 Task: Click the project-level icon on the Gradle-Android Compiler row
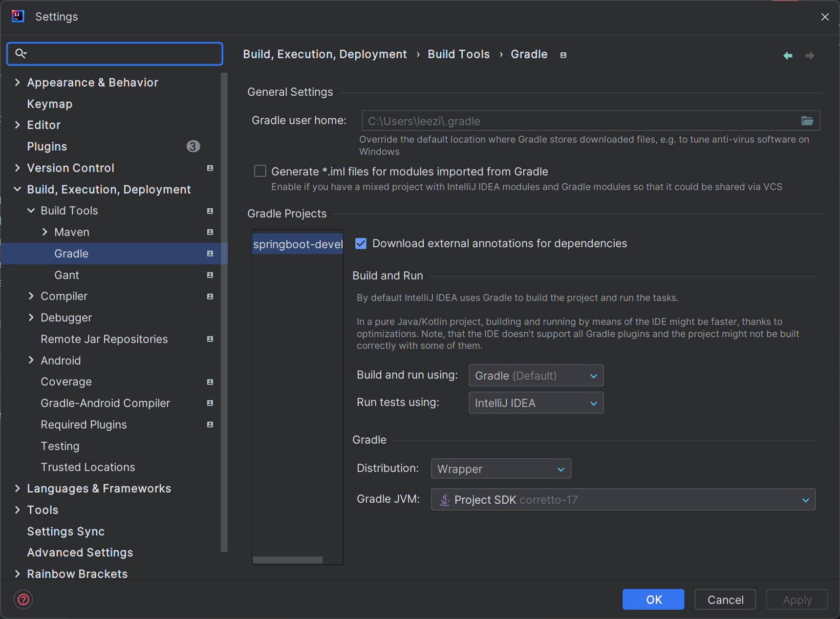tap(210, 403)
